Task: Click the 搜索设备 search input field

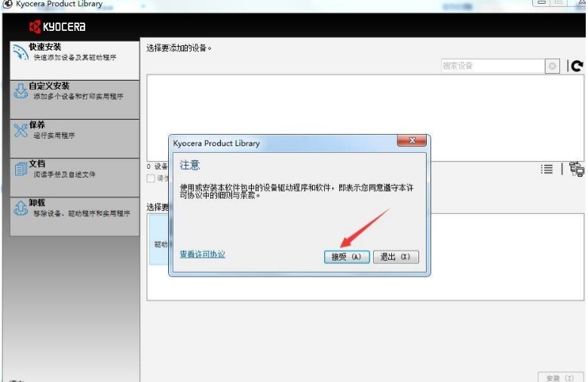Action: coord(493,66)
